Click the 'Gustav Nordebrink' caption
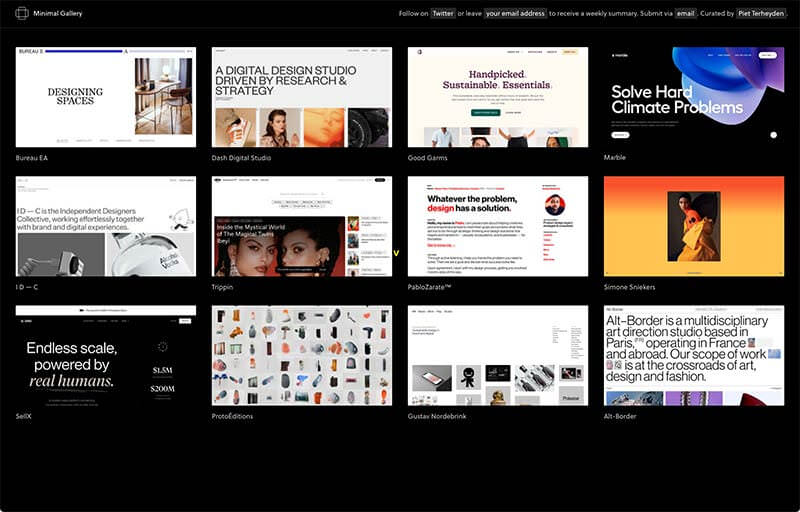The height and width of the screenshot is (512, 800). pos(437,416)
